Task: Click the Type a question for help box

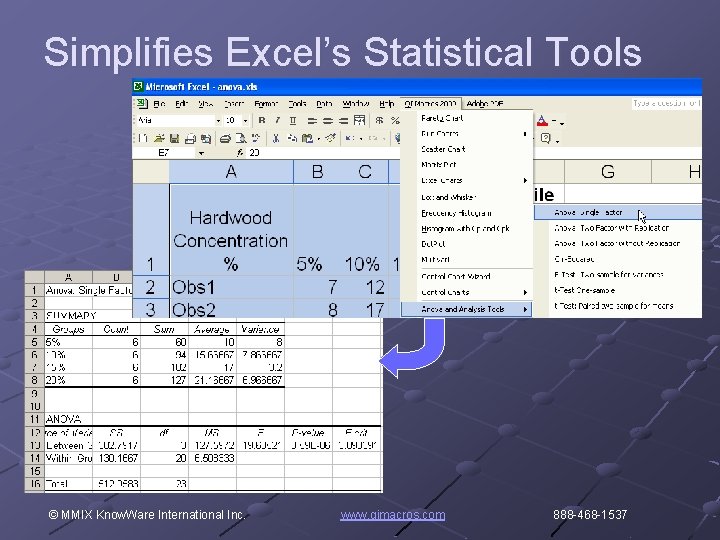Action: (x=666, y=103)
